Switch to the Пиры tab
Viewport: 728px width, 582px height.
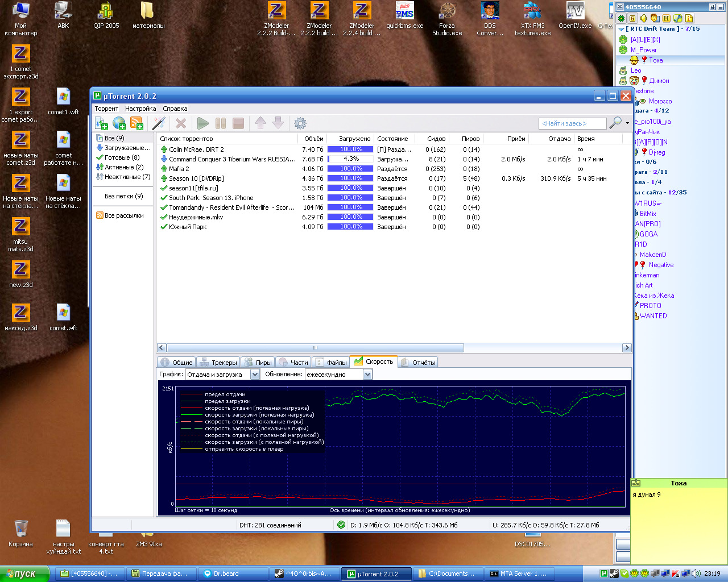pos(258,362)
